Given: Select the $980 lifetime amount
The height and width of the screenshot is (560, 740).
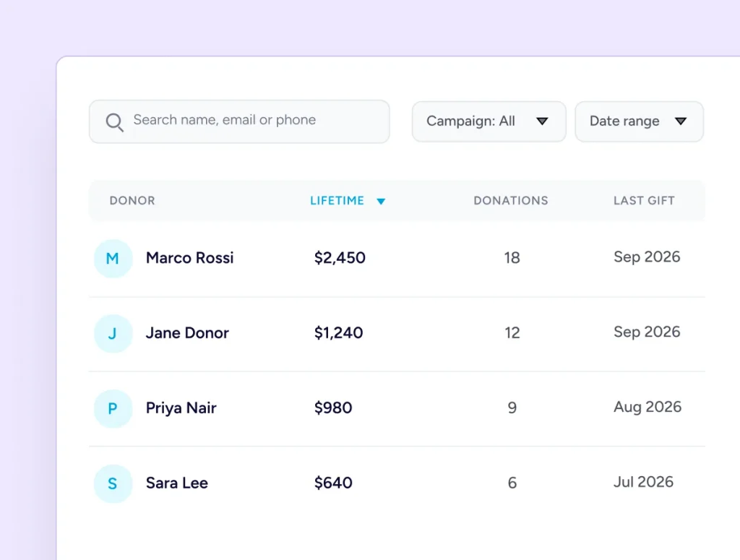Looking at the screenshot, I should pos(333,408).
